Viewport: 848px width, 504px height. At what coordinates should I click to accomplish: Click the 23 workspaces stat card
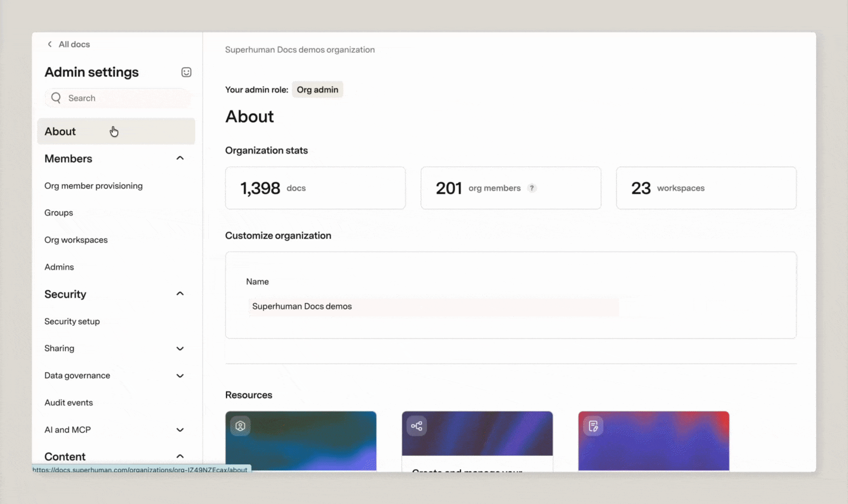click(706, 188)
